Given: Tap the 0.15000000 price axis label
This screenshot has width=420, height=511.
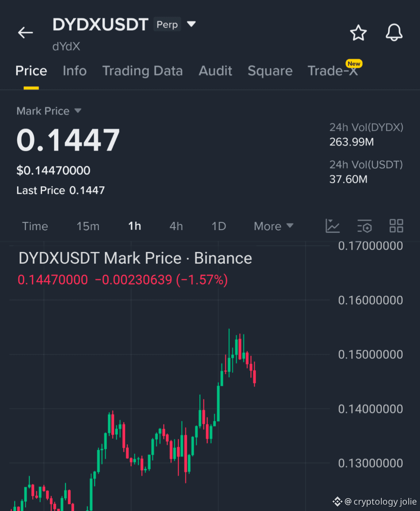Looking at the screenshot, I should [x=370, y=355].
